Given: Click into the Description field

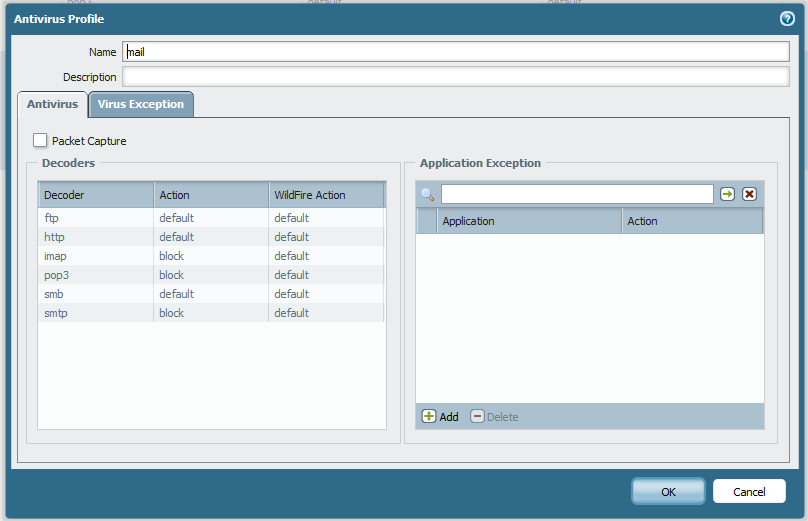Looking at the screenshot, I should coord(455,77).
